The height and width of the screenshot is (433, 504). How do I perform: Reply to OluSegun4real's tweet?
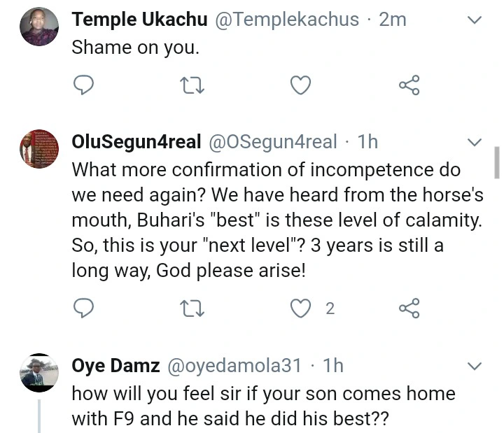coord(84,307)
